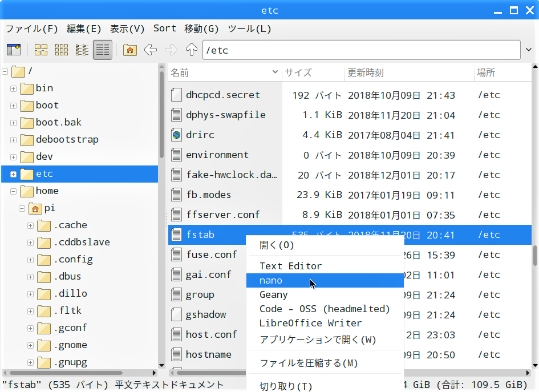This screenshot has width=539, height=392.
Task: Collapse the pi folder tree node
Action: click(22, 208)
